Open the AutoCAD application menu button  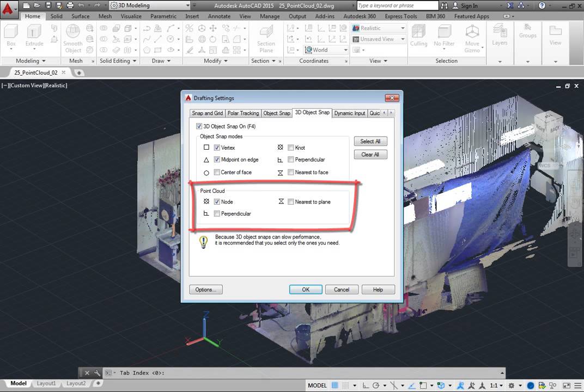[x=8, y=9]
